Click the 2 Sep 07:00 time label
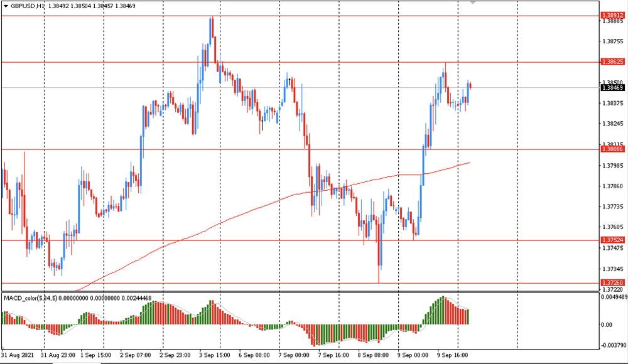Viewport: 628px width, 364px height. pos(136,355)
